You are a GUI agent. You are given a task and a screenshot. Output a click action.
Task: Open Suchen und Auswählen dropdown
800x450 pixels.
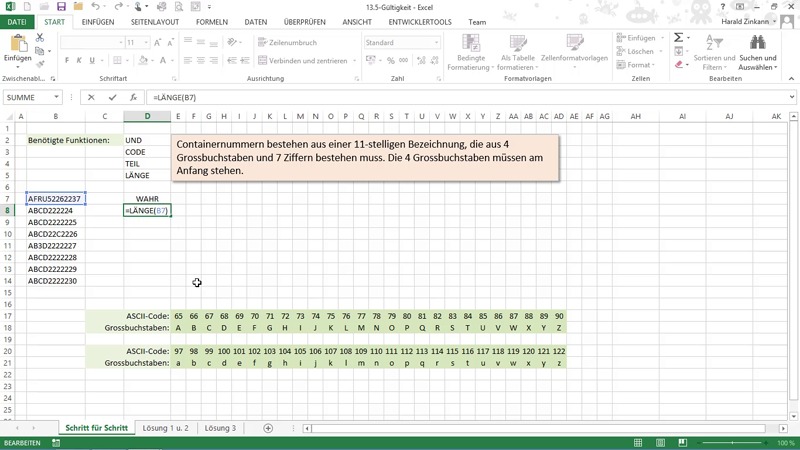click(758, 52)
